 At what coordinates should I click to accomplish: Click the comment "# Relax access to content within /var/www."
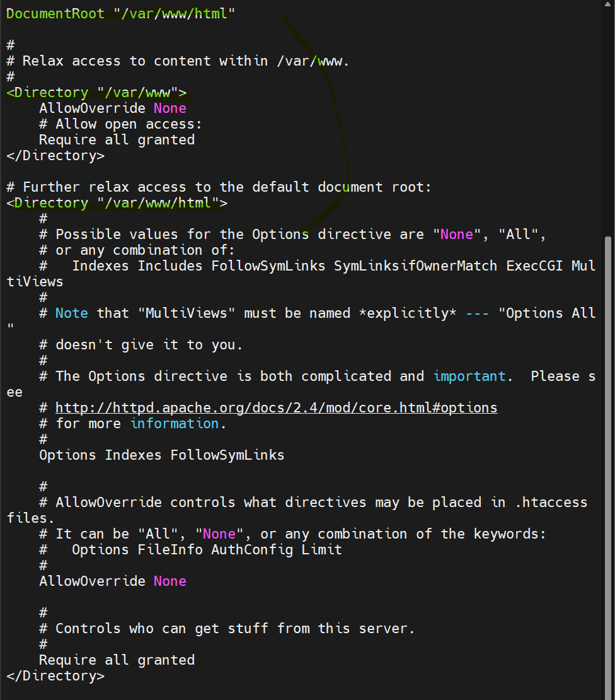point(178,61)
